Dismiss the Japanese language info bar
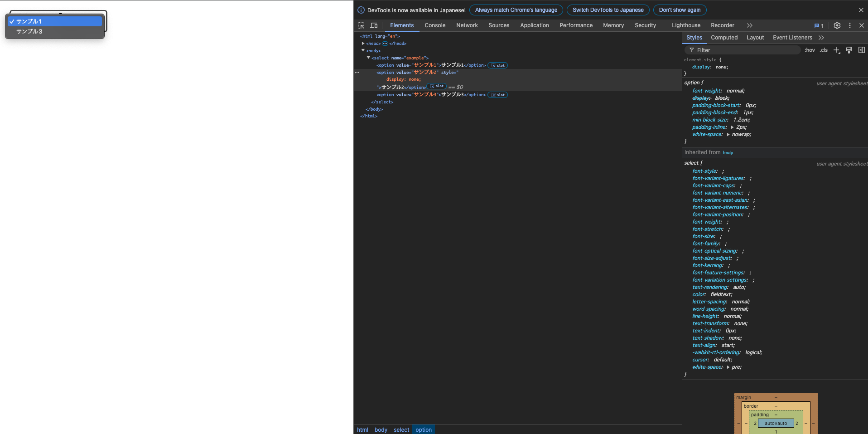This screenshot has width=868, height=434. [x=861, y=10]
